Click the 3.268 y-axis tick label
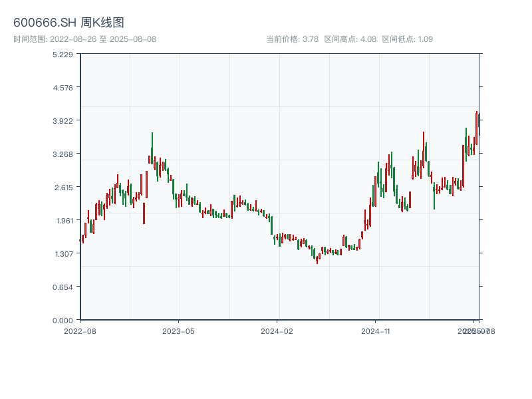The width and height of the screenshot is (532, 399). click(x=63, y=154)
